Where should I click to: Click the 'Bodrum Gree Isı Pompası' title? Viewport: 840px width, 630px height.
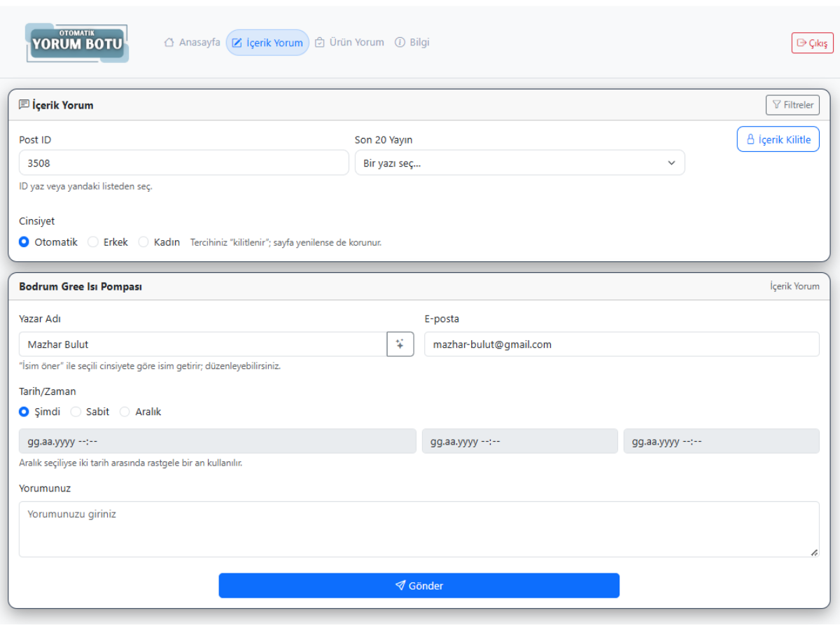click(x=80, y=287)
